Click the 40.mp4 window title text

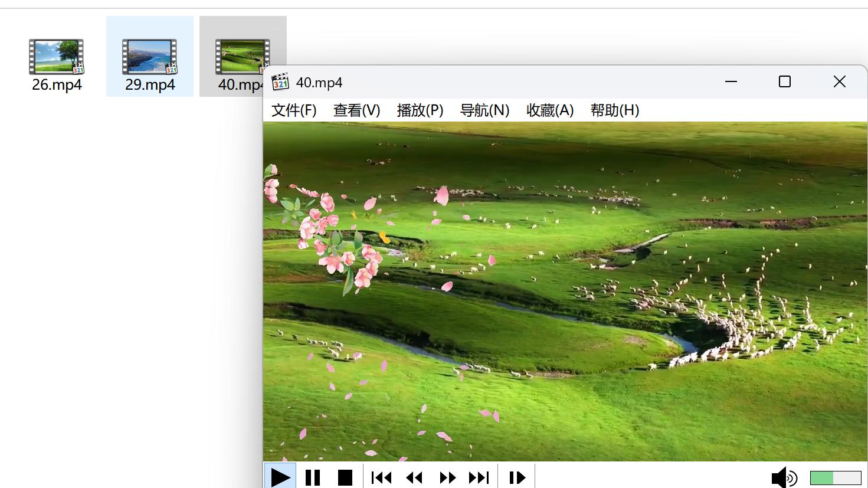pos(319,83)
